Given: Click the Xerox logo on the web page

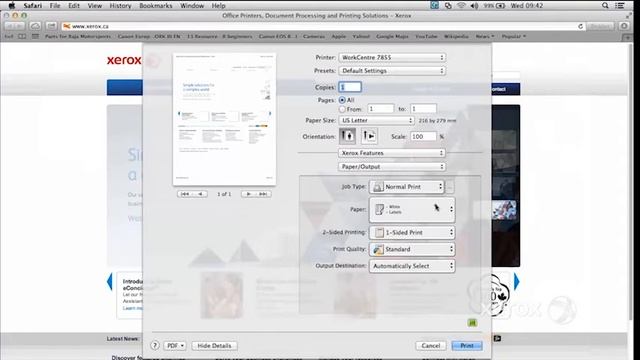Looking at the screenshot, I should [x=124, y=60].
